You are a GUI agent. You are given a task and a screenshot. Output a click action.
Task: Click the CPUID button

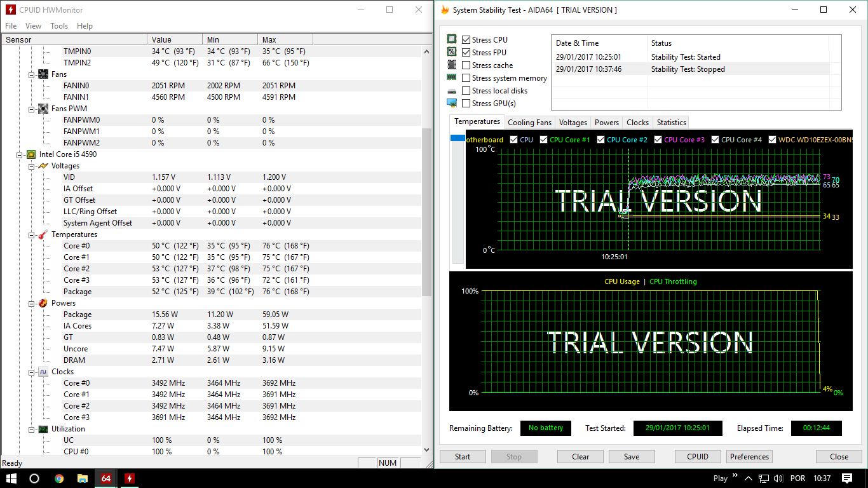698,456
